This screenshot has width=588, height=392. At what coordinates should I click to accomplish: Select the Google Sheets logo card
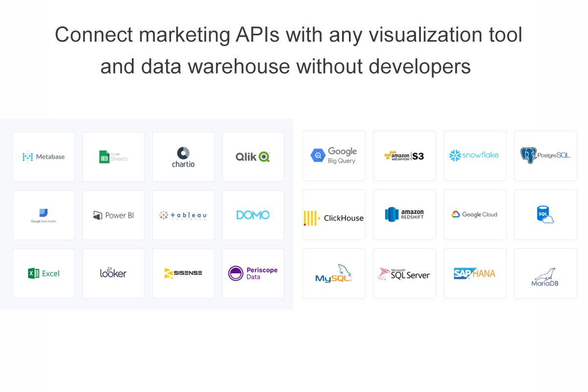click(114, 157)
